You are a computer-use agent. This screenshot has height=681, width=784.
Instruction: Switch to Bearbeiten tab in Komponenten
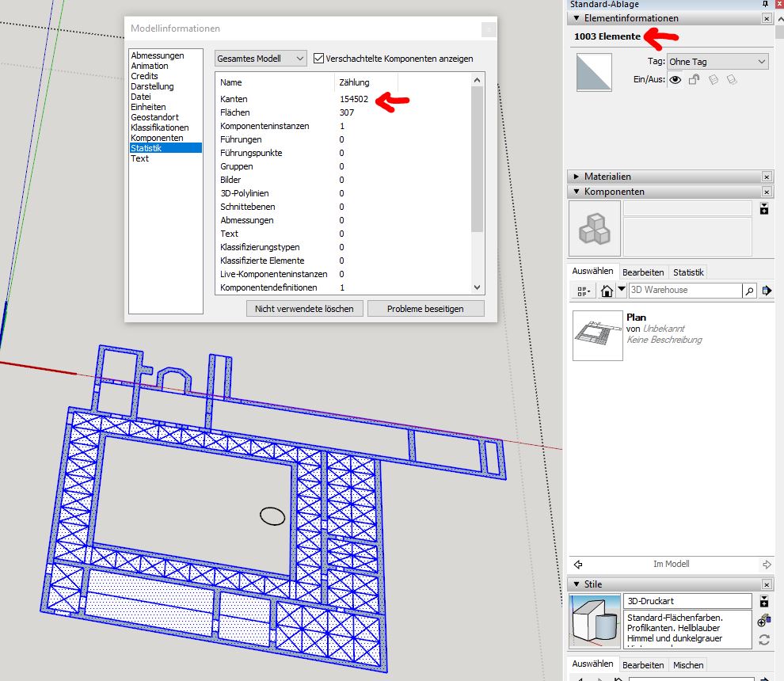pos(642,272)
